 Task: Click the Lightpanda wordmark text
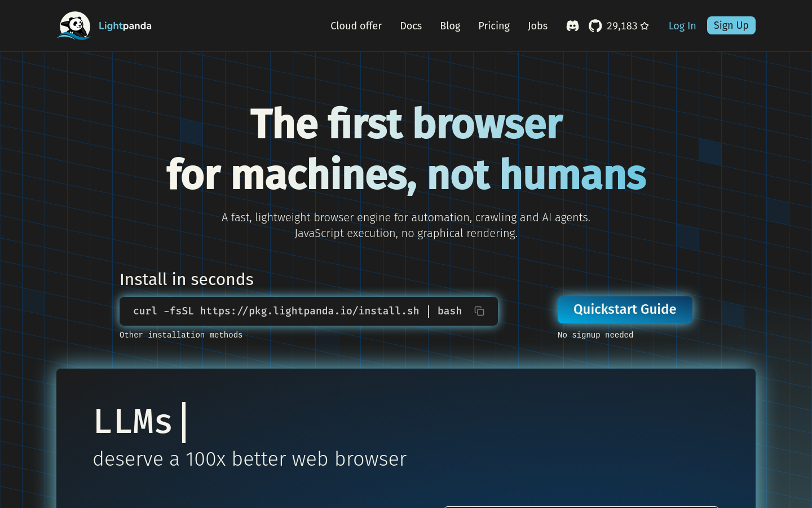[125, 26]
